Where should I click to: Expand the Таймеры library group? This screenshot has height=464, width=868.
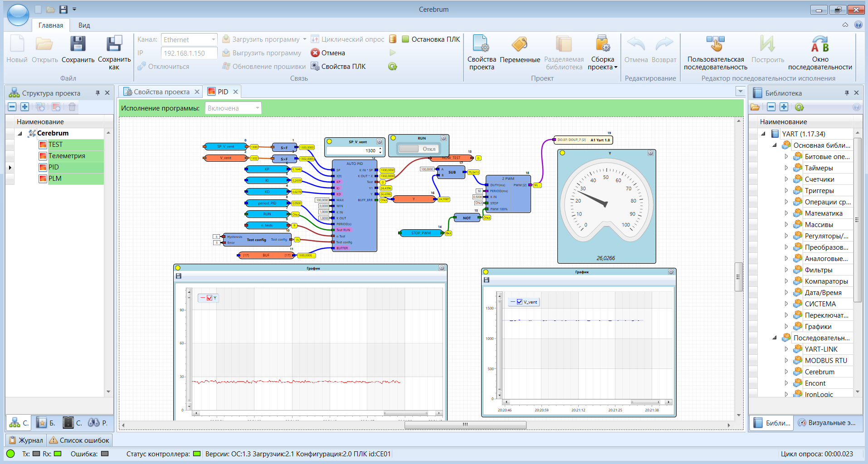[x=786, y=168]
